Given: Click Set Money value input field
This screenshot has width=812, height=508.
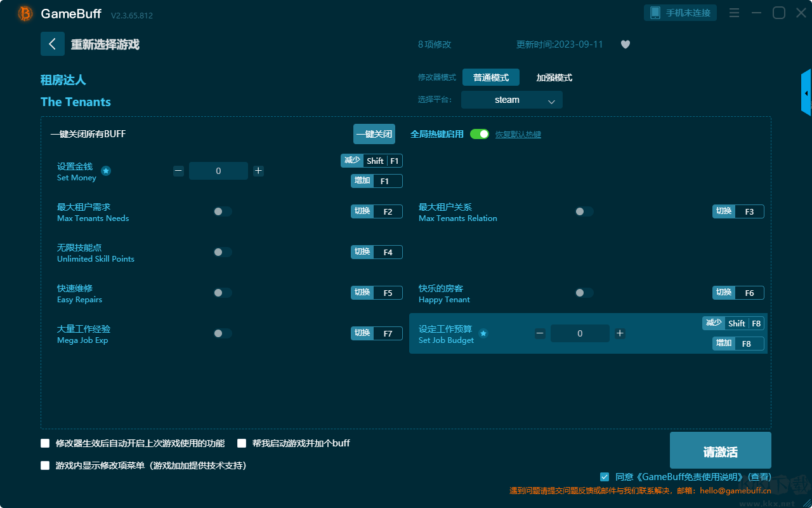Looking at the screenshot, I should [x=218, y=171].
